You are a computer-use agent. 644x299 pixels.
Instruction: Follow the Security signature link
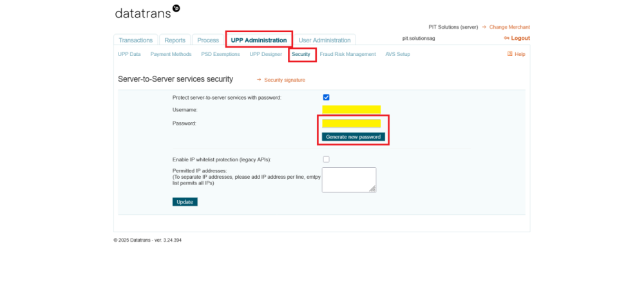pos(284,80)
